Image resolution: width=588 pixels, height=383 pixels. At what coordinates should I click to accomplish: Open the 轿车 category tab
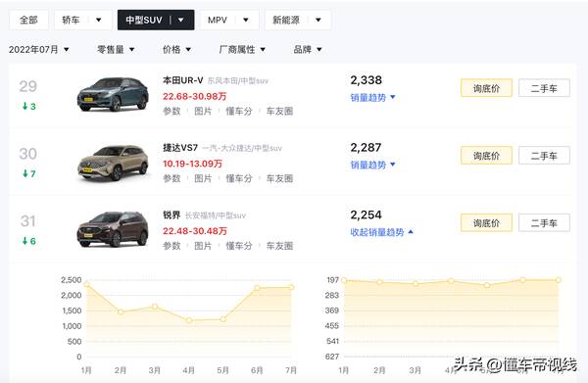[x=71, y=20]
